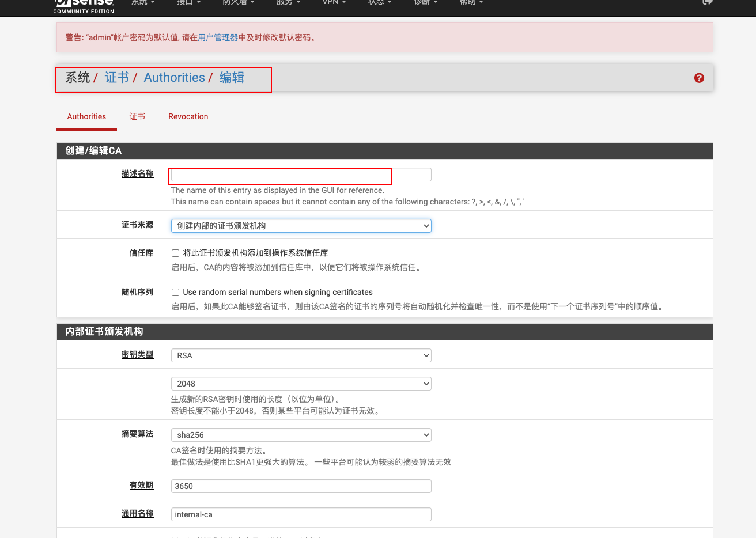Toggle the random serial numbers checkbox
Image resolution: width=756 pixels, height=538 pixels.
tap(175, 292)
